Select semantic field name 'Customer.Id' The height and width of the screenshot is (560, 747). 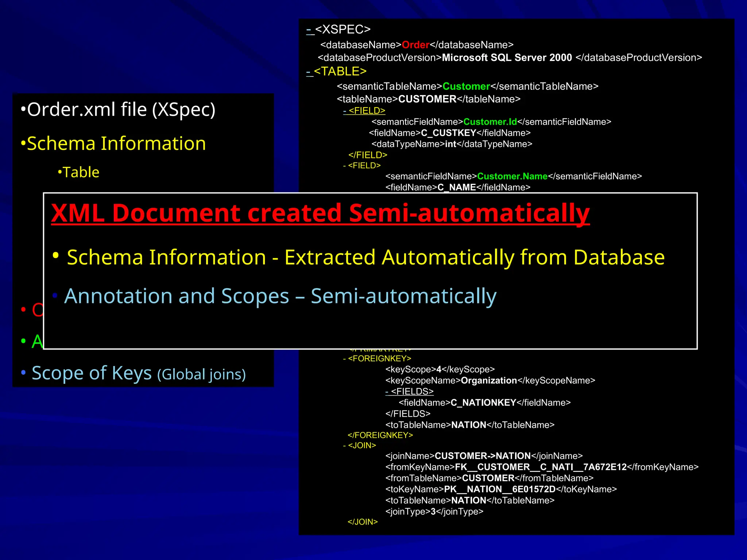click(490, 122)
